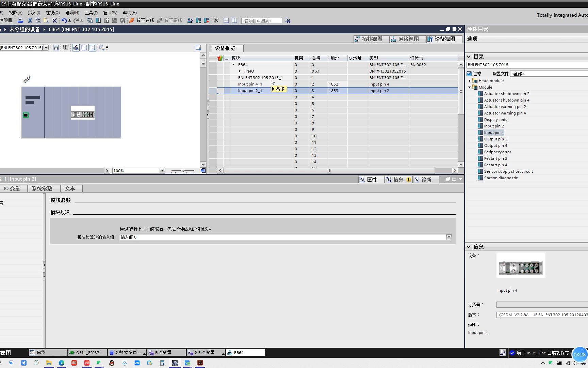588x368 pixels.
Task: Select Output pin 4 in the catalog
Action: tap(495, 145)
